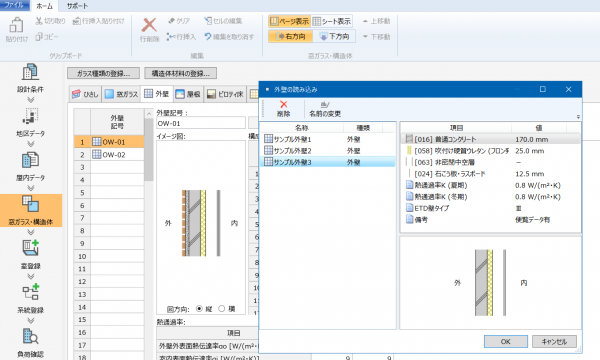Toggle 下方向 cursor direction

click(x=334, y=36)
